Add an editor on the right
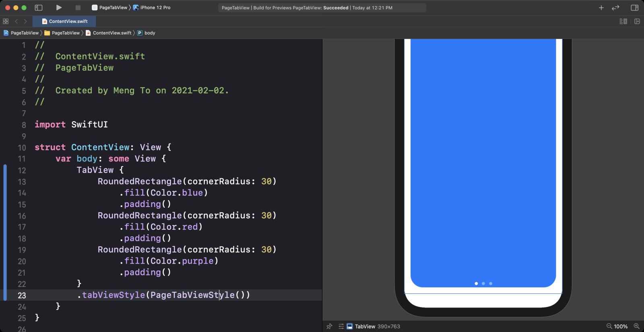Viewport: 644px width, 332px height. coord(637,21)
